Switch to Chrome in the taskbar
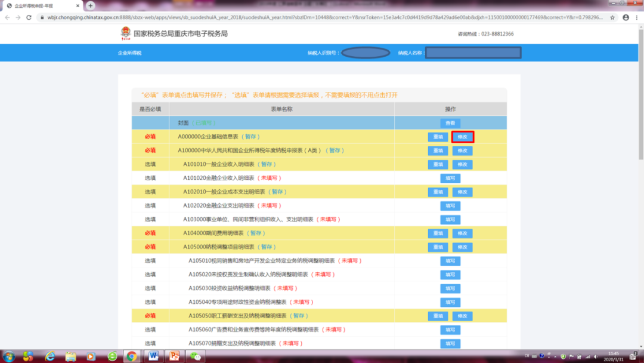644x363 pixels. 132,356
